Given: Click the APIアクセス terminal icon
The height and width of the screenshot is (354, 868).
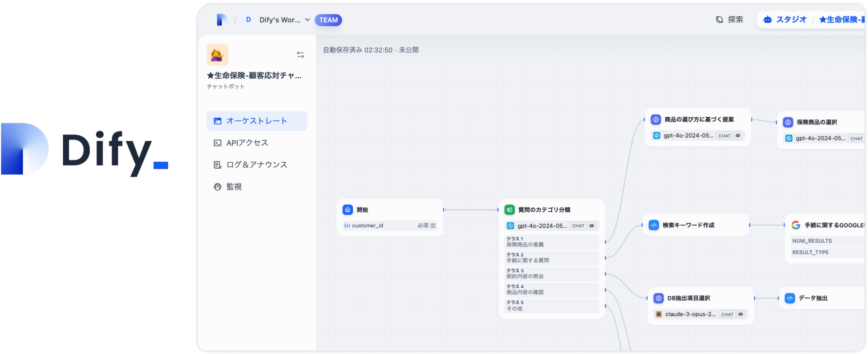Looking at the screenshot, I should coord(217,143).
